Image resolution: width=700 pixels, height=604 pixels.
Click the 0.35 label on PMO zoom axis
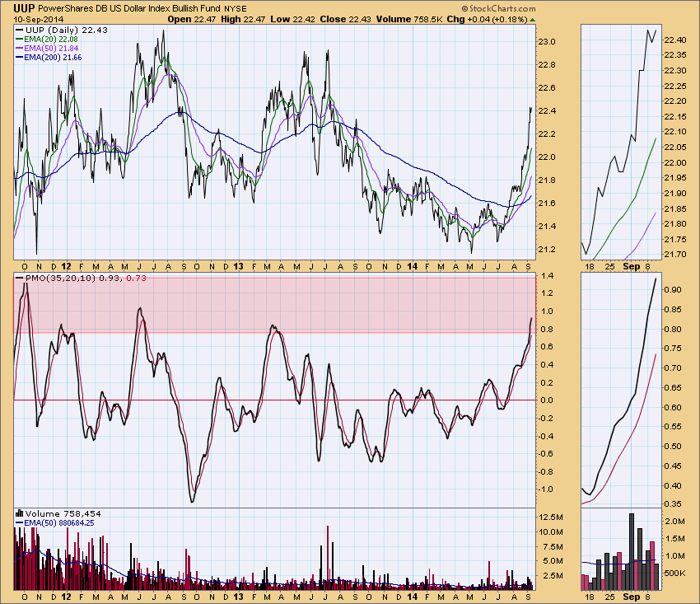pos(673,504)
